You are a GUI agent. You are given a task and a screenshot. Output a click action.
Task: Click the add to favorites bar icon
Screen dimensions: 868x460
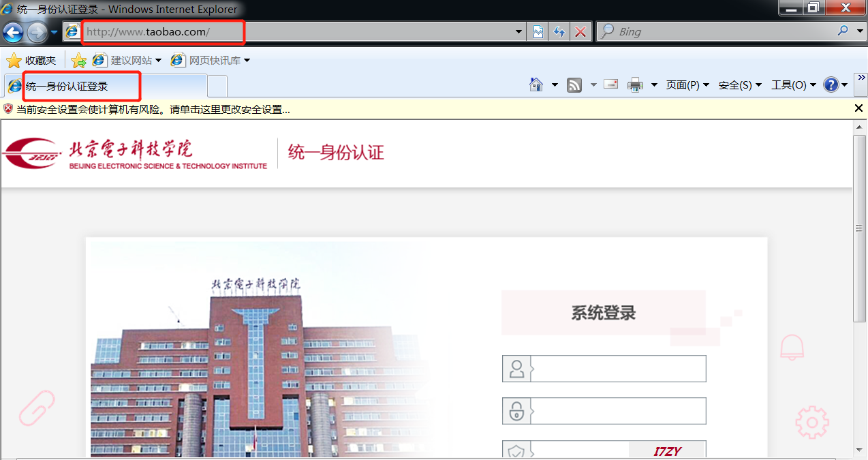pos(79,61)
